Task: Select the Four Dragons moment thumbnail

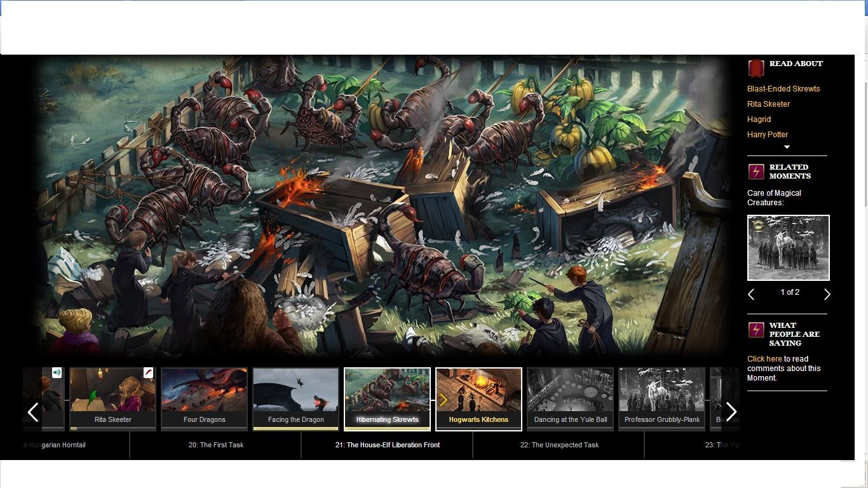Action: pos(205,399)
